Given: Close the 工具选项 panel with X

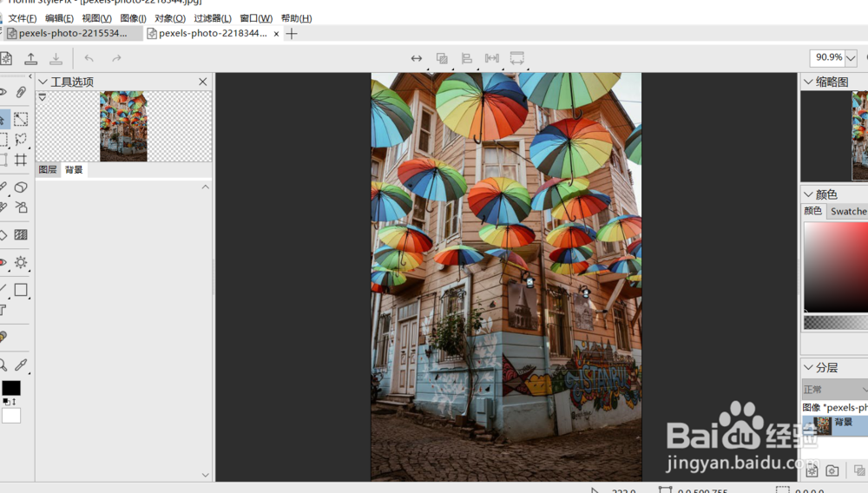Looking at the screenshot, I should click(x=202, y=82).
